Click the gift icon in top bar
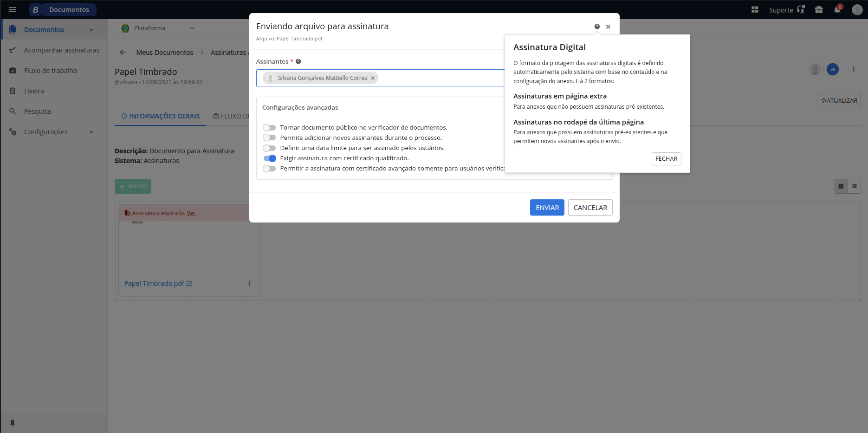Viewport: 868px width, 433px height. tap(819, 10)
